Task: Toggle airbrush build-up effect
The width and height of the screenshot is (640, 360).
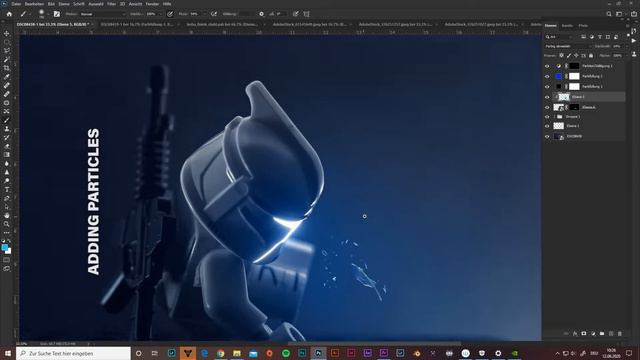Action: coord(214,14)
